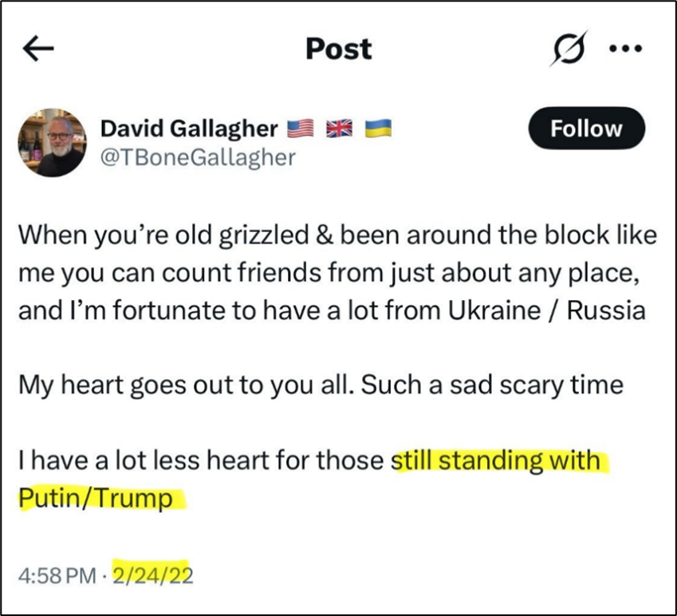Screen dimensions: 677x616
Task: Tap the back arrow
Action: [39, 49]
